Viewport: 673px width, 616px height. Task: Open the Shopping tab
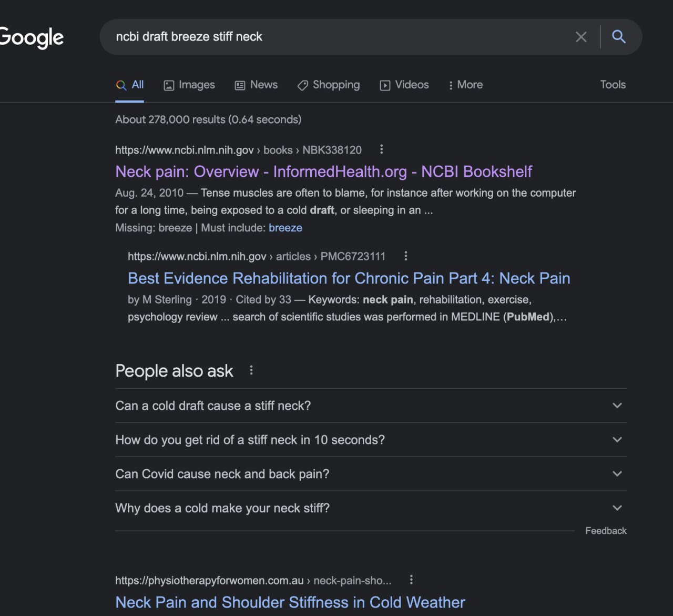click(329, 85)
